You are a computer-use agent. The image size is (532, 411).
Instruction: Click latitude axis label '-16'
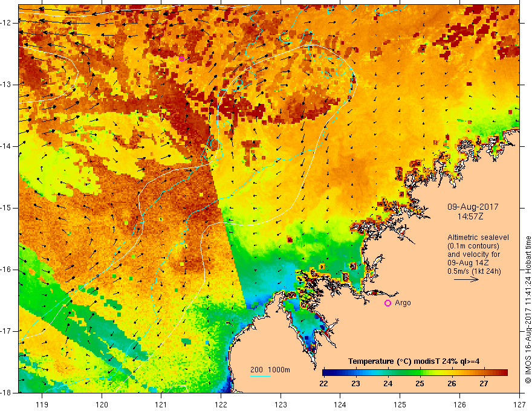coord(6,270)
